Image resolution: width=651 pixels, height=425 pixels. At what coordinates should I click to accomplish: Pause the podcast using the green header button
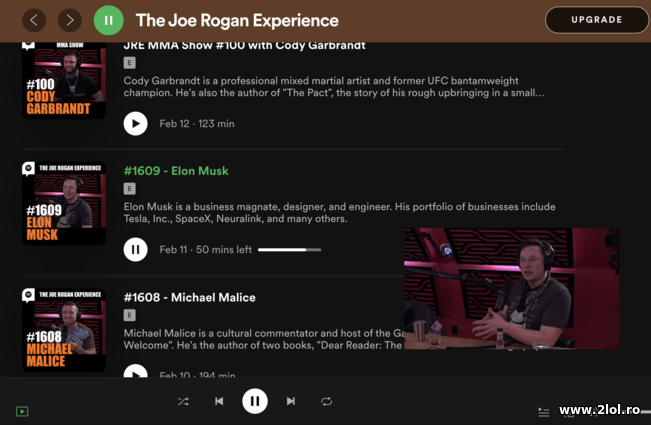pos(108,20)
